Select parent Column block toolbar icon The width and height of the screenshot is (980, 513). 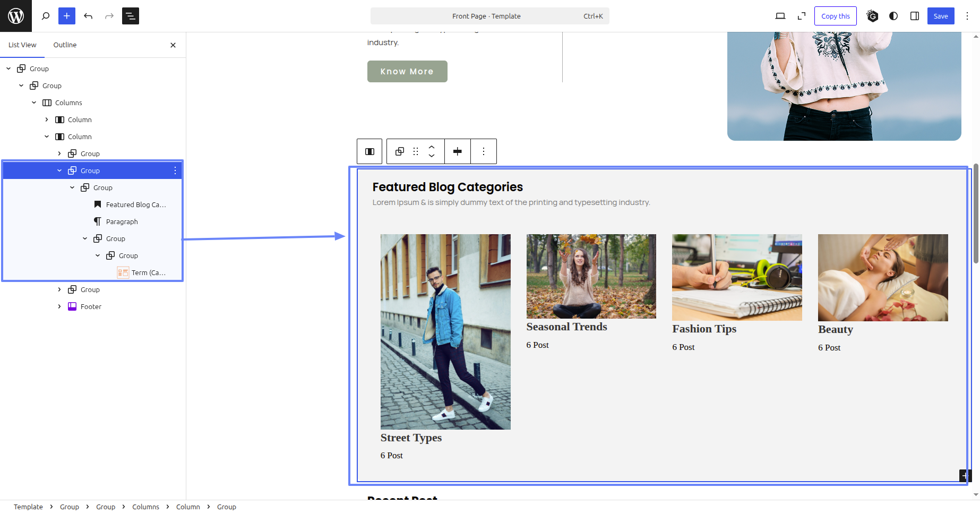pyautogui.click(x=370, y=151)
